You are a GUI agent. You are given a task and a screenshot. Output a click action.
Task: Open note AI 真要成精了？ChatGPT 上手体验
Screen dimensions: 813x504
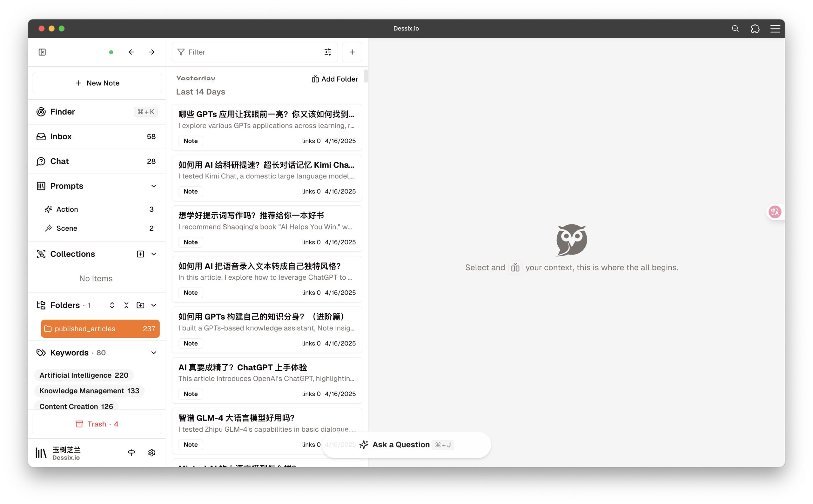[267, 381]
